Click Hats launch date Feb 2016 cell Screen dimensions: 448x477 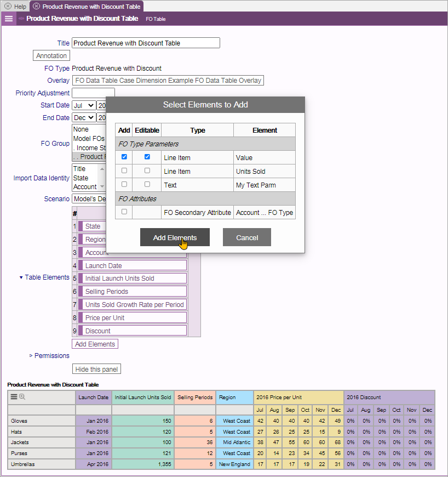(93, 431)
